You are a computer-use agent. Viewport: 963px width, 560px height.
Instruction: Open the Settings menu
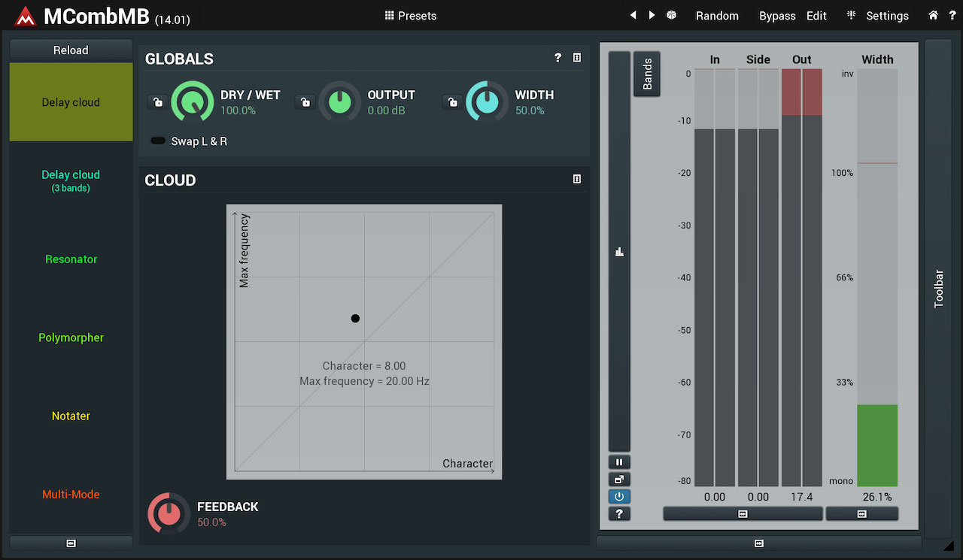tap(877, 16)
